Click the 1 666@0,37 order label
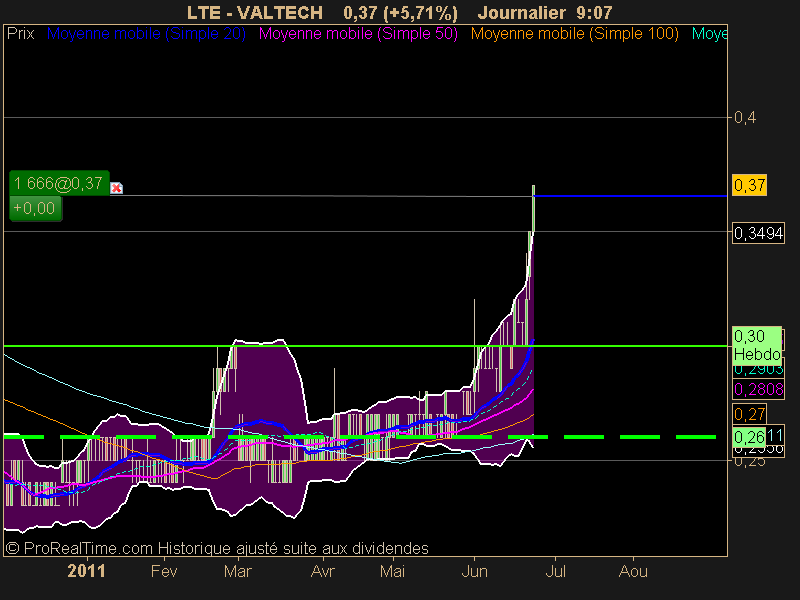This screenshot has width=800, height=600. [59, 183]
